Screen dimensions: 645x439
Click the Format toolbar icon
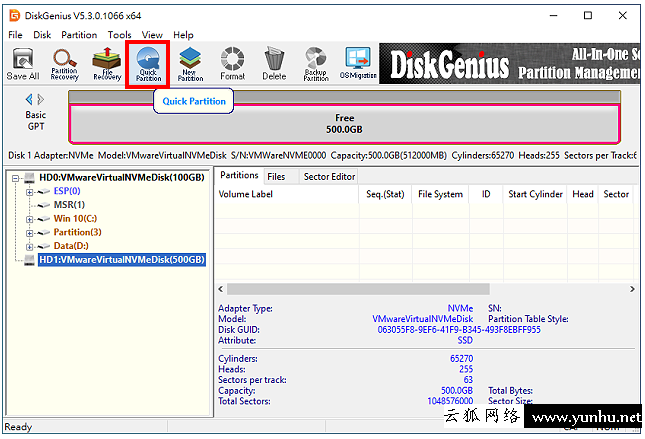pos(232,64)
